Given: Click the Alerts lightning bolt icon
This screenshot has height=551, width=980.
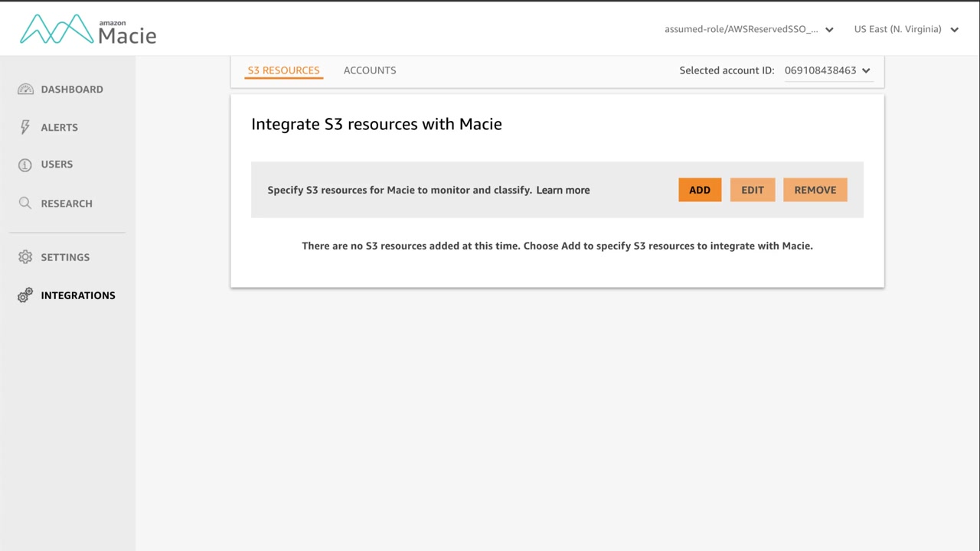Looking at the screenshot, I should tap(25, 127).
